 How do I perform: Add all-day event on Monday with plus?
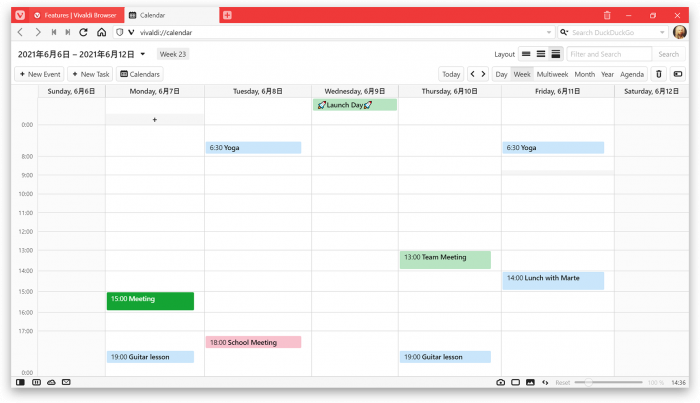(x=154, y=120)
